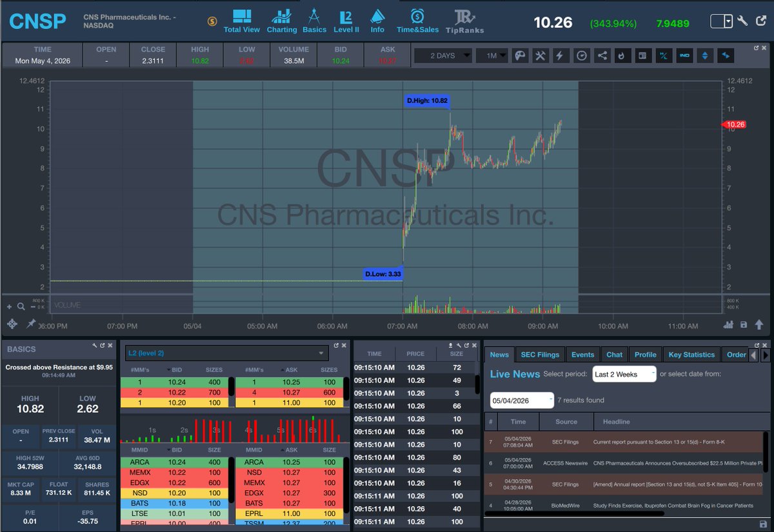Open chart drawing tools icon

(x=540, y=55)
